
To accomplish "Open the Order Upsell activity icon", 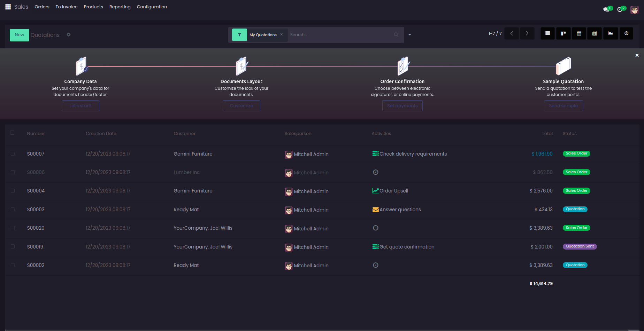I will click(375, 191).
